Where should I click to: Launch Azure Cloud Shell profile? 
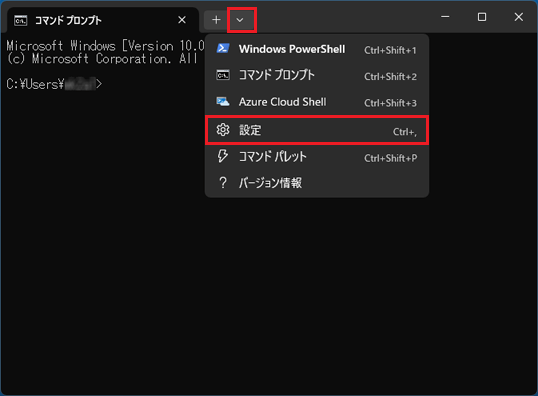tap(317, 102)
